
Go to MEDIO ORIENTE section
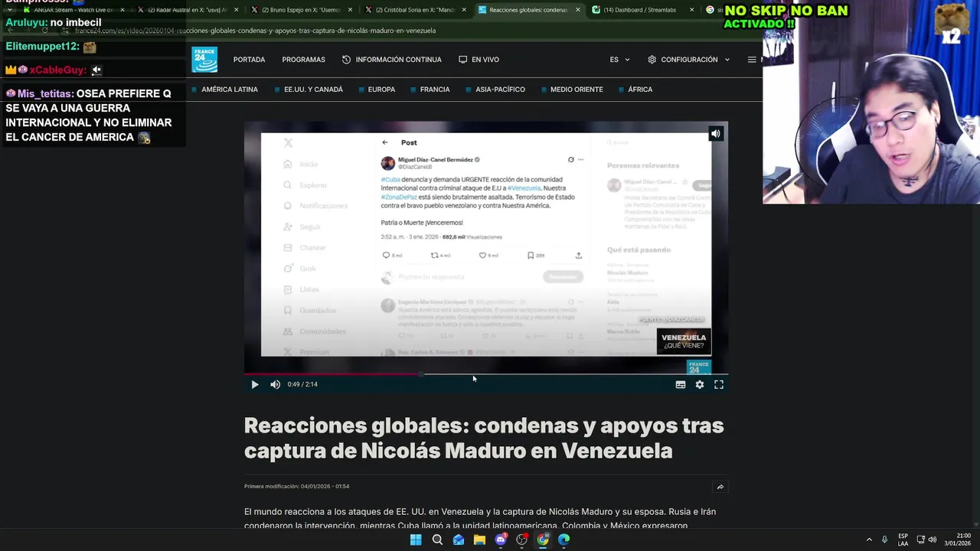(577, 90)
